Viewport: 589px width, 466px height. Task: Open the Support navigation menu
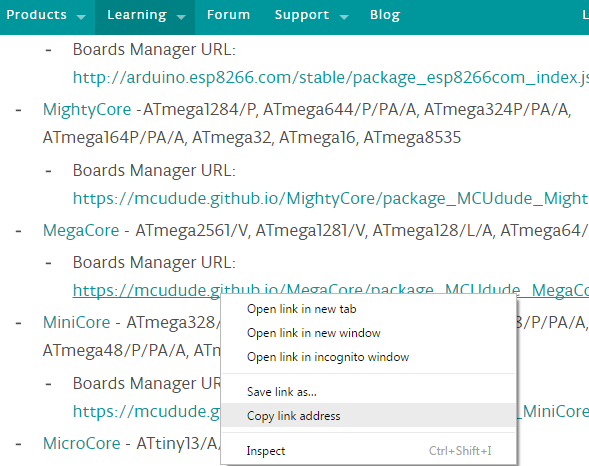click(x=302, y=15)
